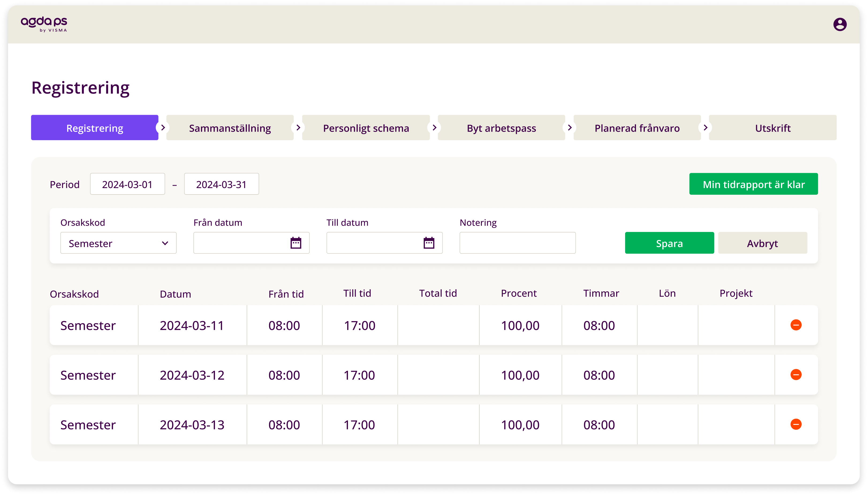This screenshot has height=495, width=868.
Task: Go to the Planerad frånvaro tab
Action: coord(637,128)
